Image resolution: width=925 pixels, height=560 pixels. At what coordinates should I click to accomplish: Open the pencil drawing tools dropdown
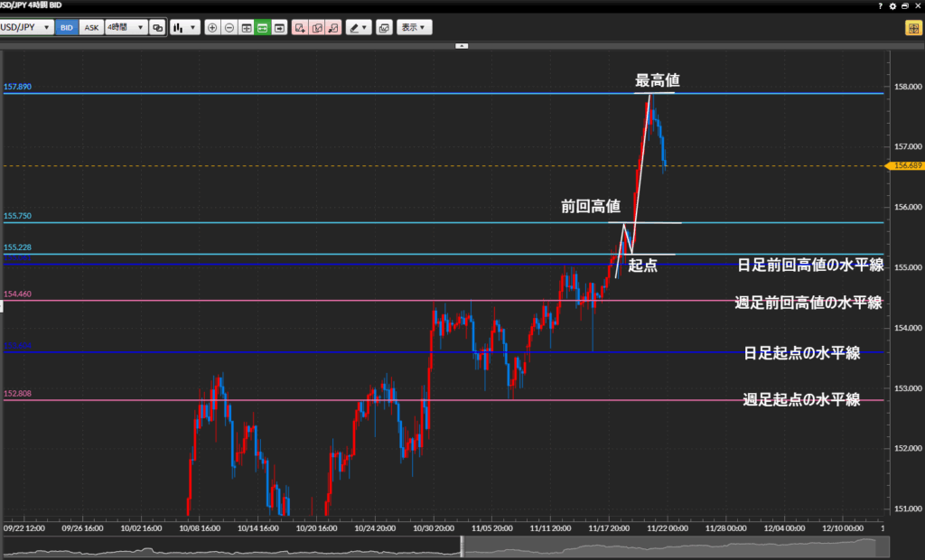(x=359, y=28)
